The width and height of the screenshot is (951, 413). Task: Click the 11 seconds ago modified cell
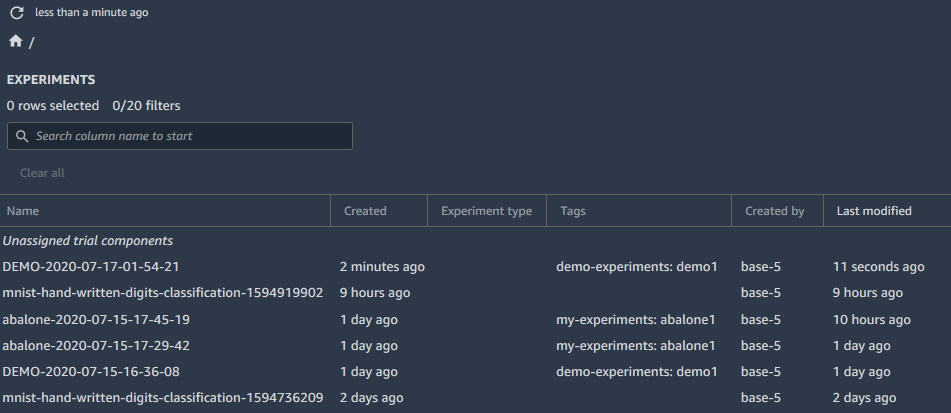tap(880, 267)
